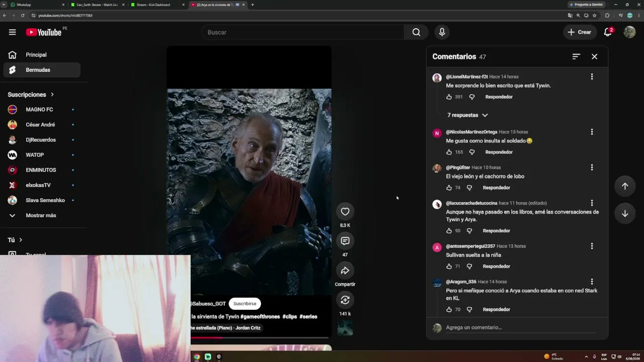Open the Slava Semeshko subscription channel

(x=41, y=200)
